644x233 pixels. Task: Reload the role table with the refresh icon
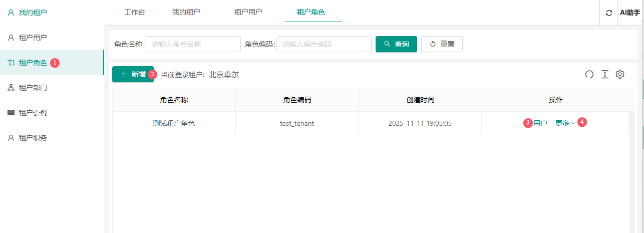[589, 74]
